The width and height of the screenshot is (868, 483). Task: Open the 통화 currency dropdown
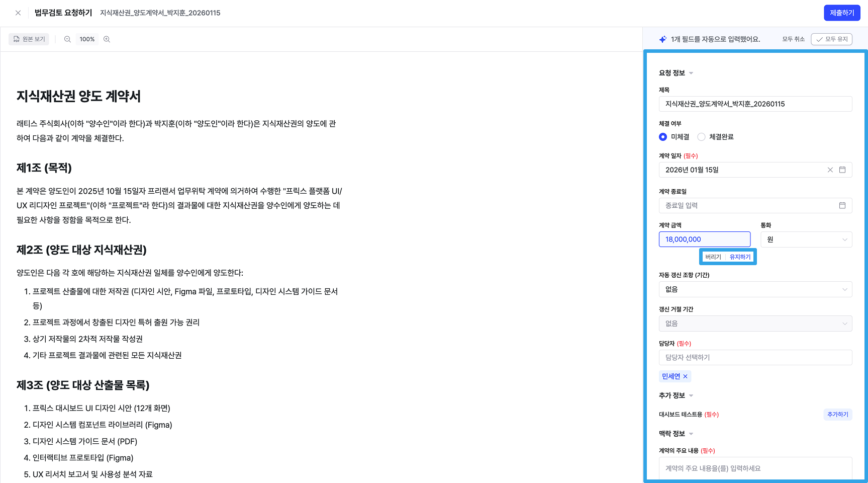[x=806, y=239]
